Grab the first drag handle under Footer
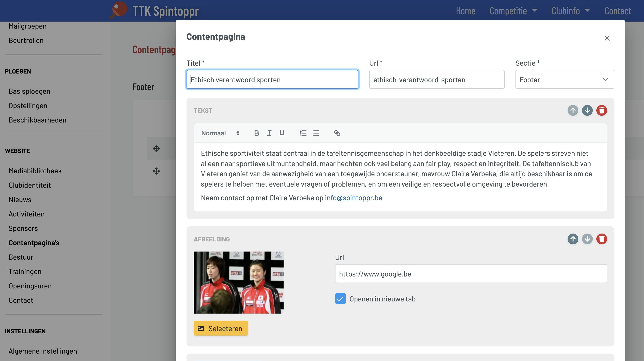 [x=156, y=149]
